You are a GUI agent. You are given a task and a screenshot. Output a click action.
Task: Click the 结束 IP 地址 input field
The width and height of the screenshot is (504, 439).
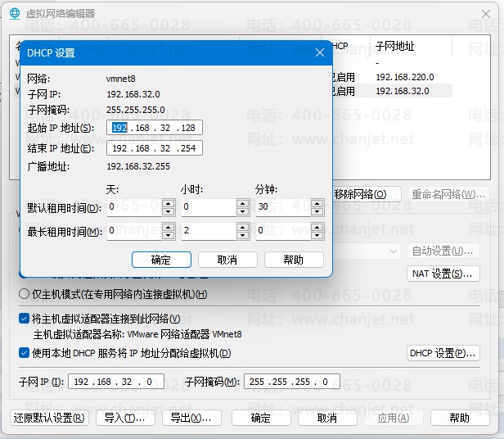coord(155,148)
